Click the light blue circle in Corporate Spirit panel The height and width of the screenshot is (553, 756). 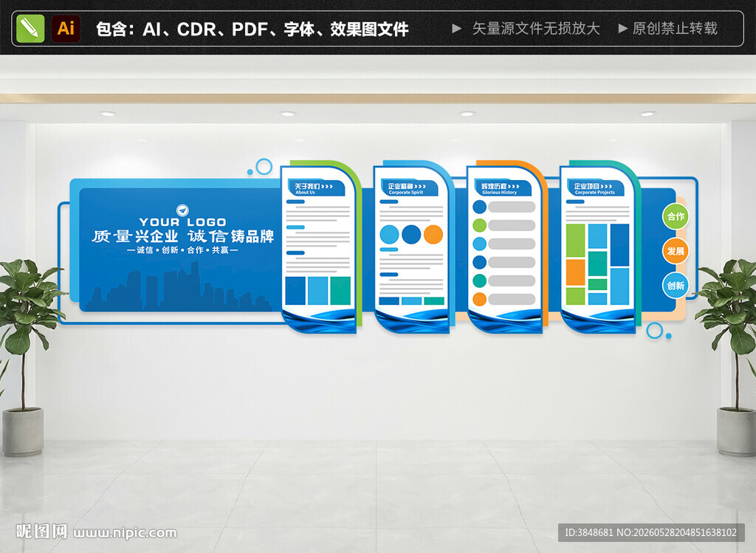click(389, 234)
